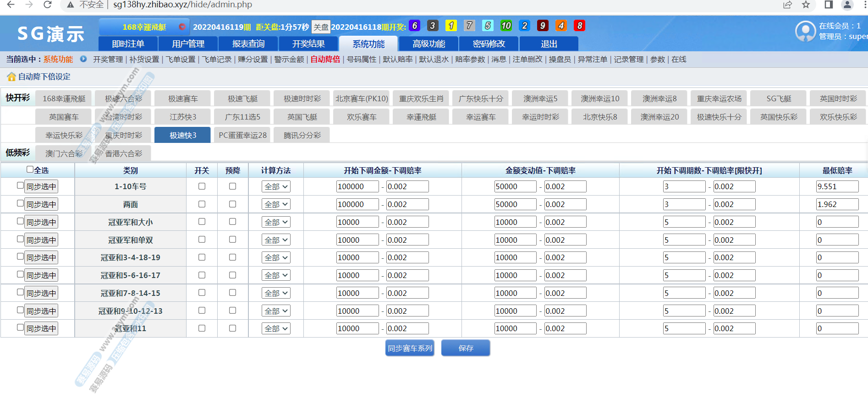
Task: Reload the page with the browser refresh icon
Action: pos(47,5)
